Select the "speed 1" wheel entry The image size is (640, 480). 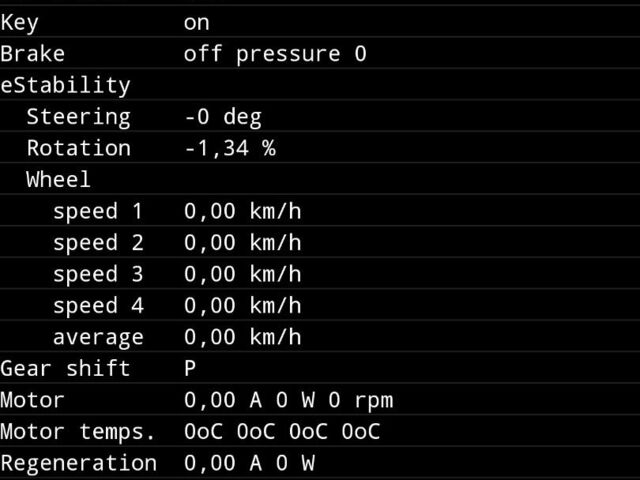click(x=98, y=211)
